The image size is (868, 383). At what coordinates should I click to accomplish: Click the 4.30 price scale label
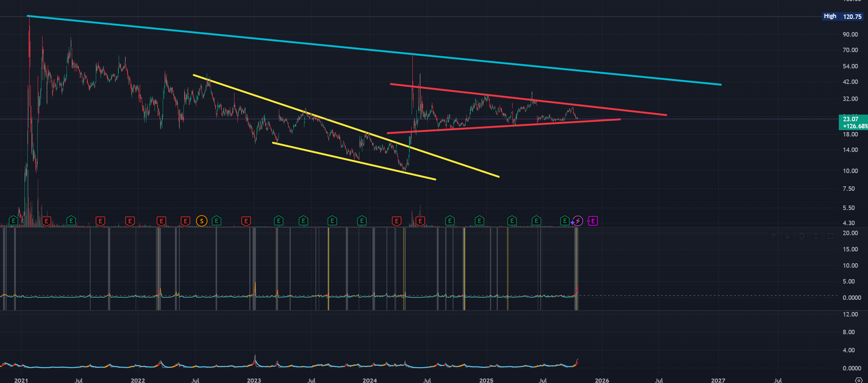coord(849,223)
